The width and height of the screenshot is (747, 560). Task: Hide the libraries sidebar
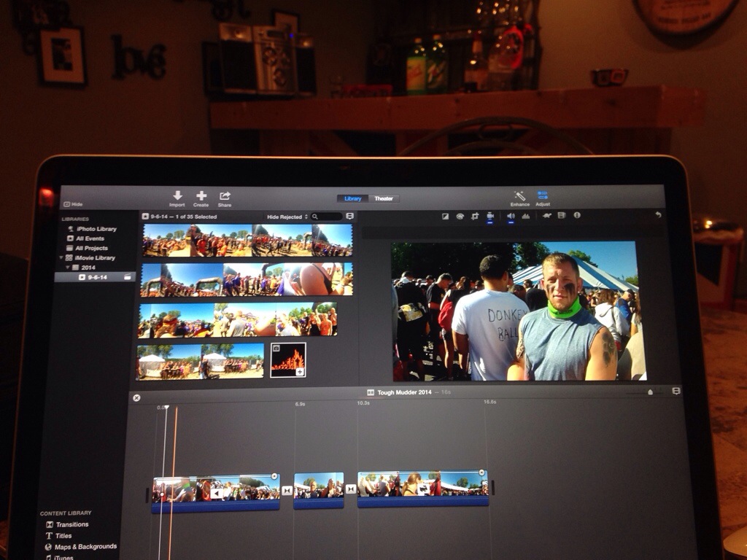pyautogui.click(x=72, y=205)
